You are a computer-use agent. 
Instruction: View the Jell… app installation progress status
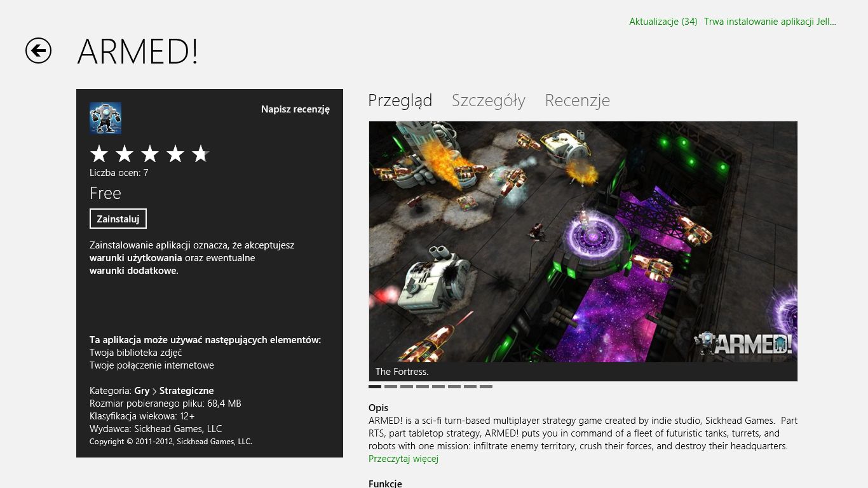point(770,22)
